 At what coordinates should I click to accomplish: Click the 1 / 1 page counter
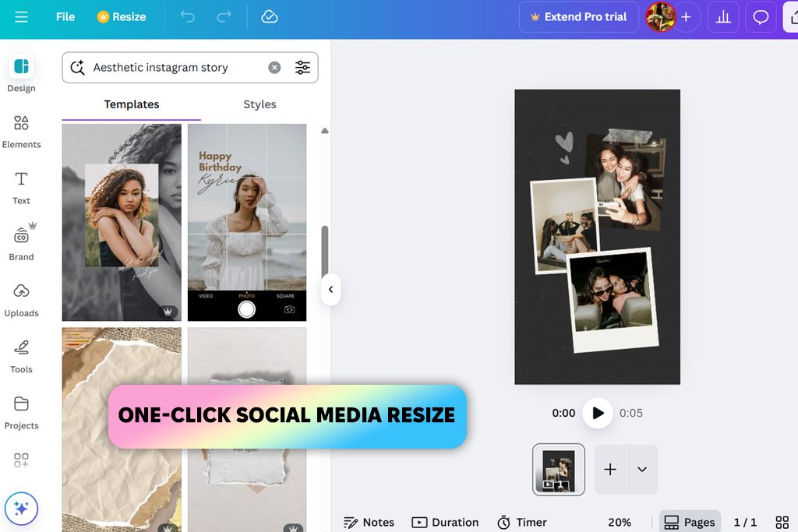point(745,523)
